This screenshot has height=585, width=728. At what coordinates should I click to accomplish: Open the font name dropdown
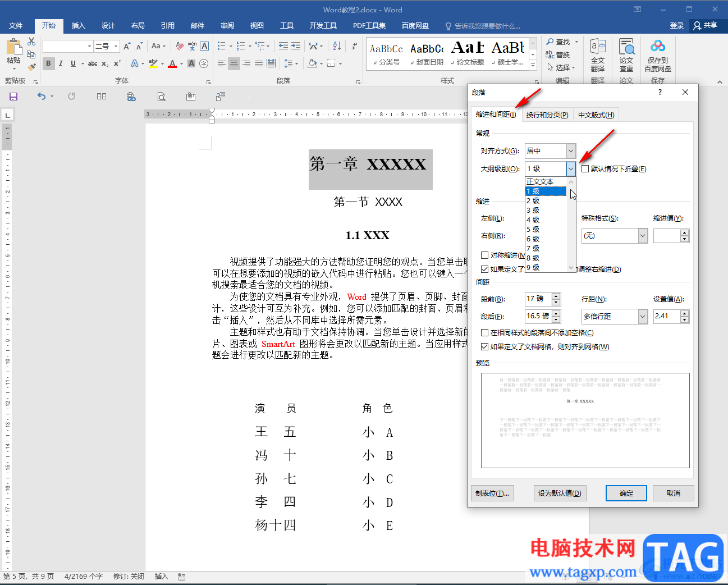pos(89,46)
